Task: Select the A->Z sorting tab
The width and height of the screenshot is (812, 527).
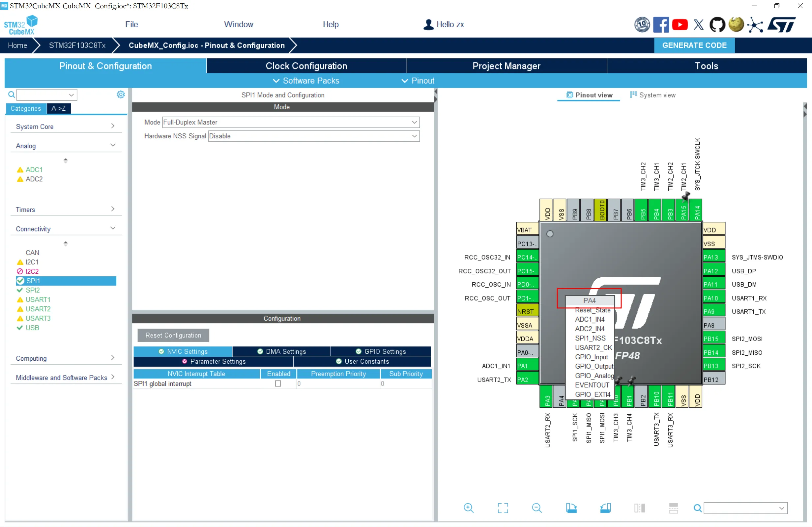Action: [59, 108]
